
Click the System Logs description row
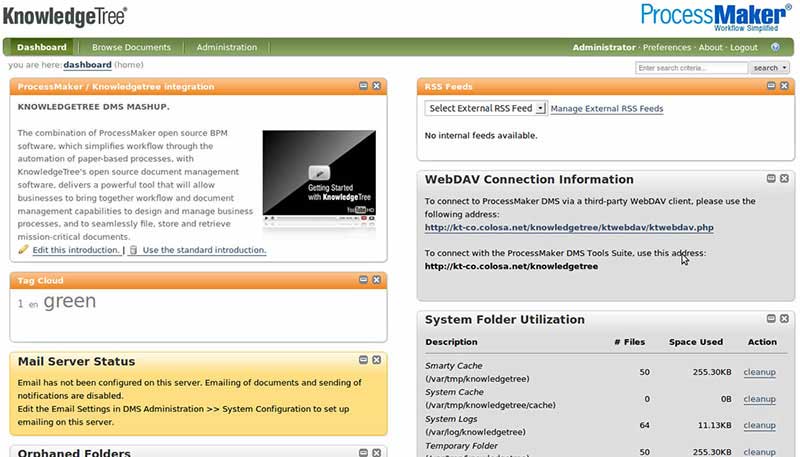tap(475, 425)
